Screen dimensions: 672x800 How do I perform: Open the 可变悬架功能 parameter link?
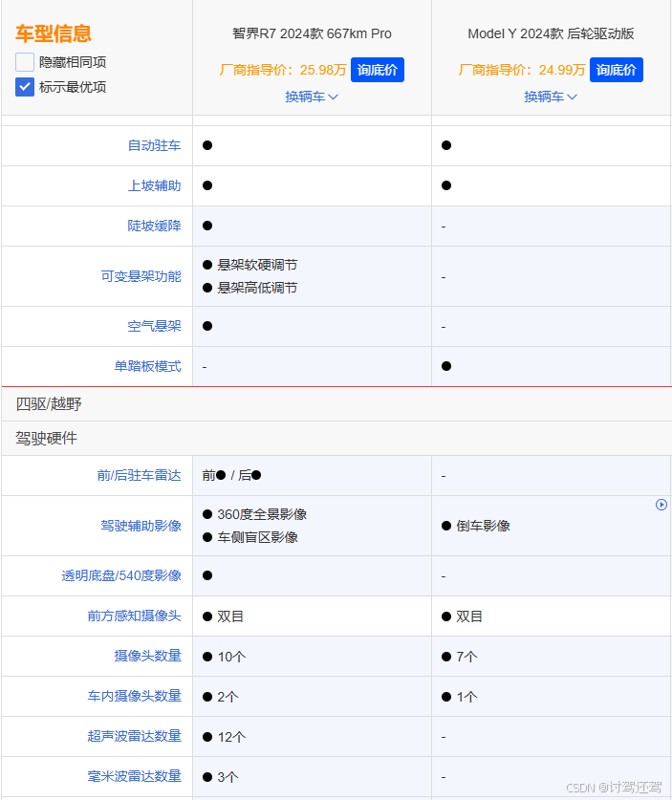click(141, 276)
